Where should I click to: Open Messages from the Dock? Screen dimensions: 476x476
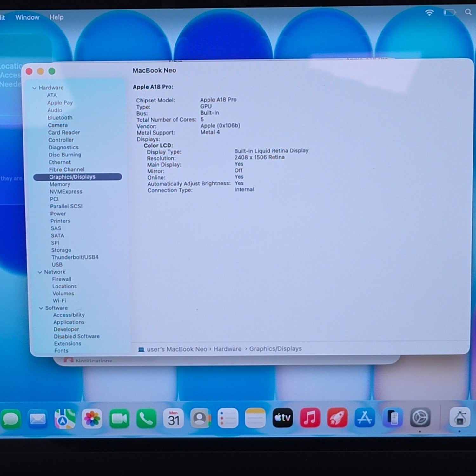(x=10, y=419)
